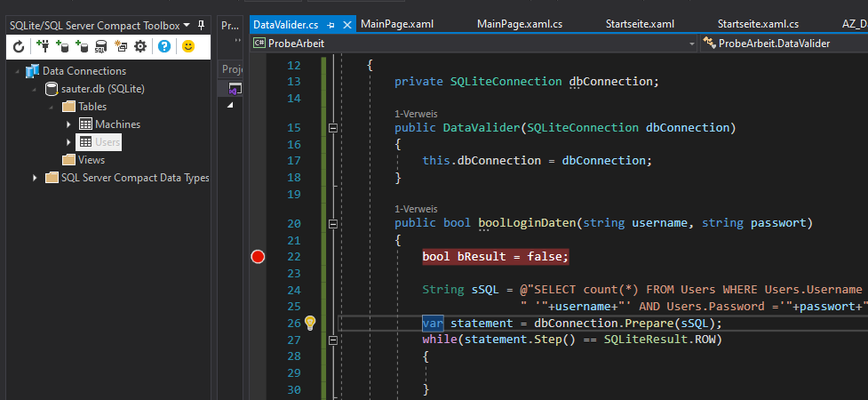868x400 pixels.
Task: Click the Visual Studio project icon in the Pr... panel
Action: tap(235, 89)
